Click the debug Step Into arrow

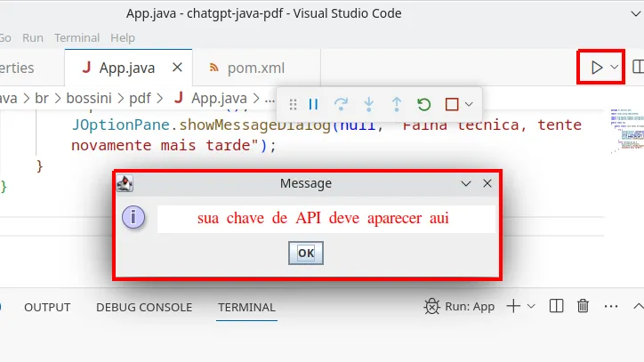[x=369, y=104]
